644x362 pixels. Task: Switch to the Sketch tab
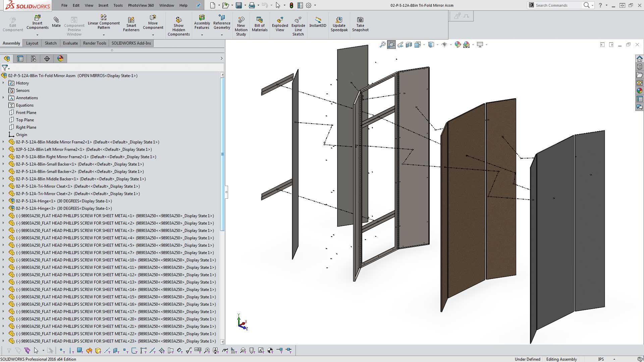click(x=51, y=43)
